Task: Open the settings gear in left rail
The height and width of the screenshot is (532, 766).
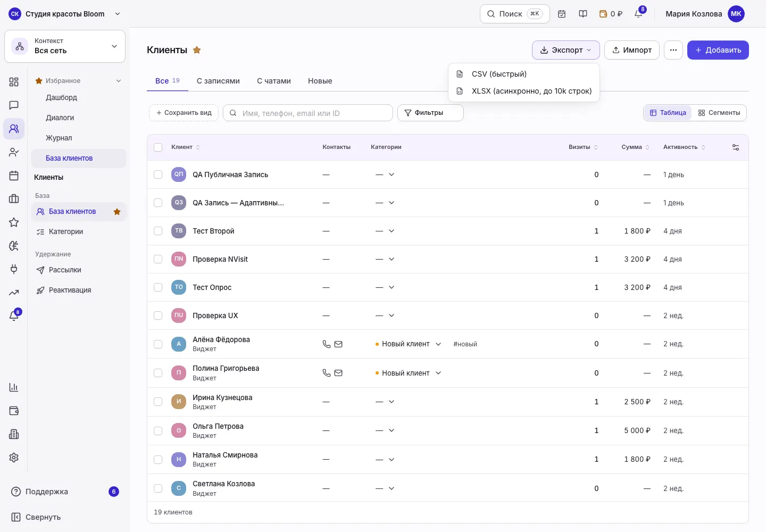Action: click(x=14, y=458)
